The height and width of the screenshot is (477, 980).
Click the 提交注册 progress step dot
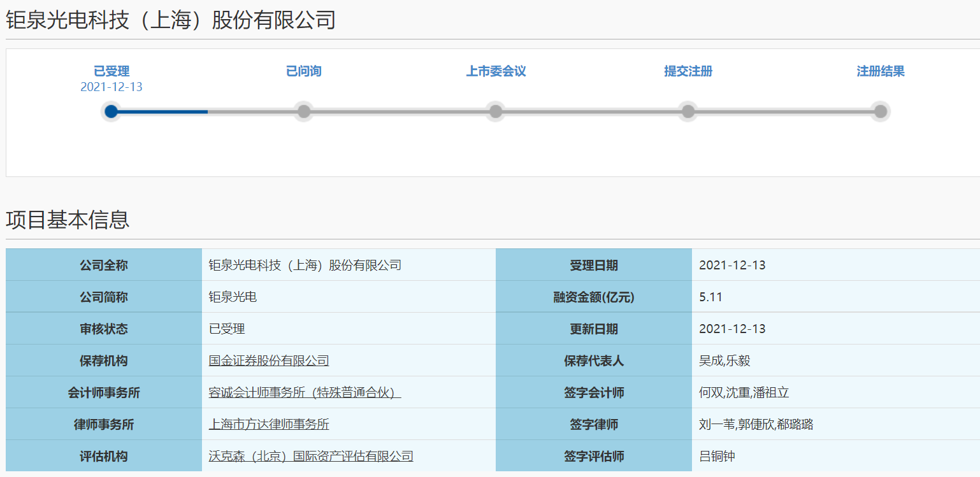click(688, 111)
